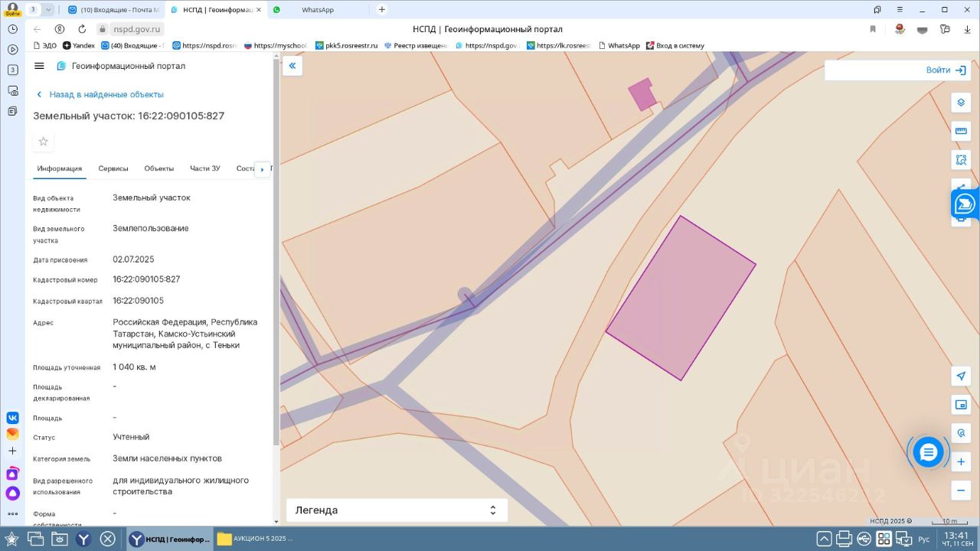Viewport: 980px width, 551px height.
Task: Go back with the browser back arrow
Action: click(x=38, y=29)
